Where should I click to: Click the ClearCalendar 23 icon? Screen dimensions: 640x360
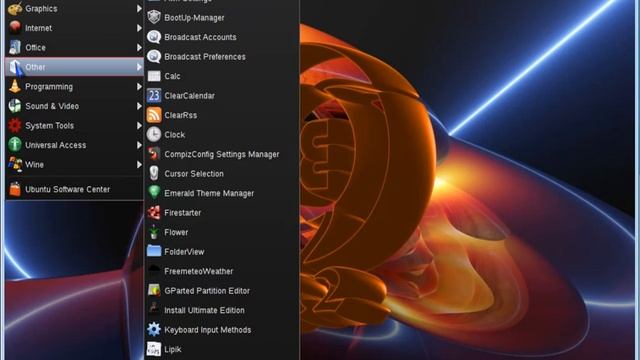(x=154, y=96)
